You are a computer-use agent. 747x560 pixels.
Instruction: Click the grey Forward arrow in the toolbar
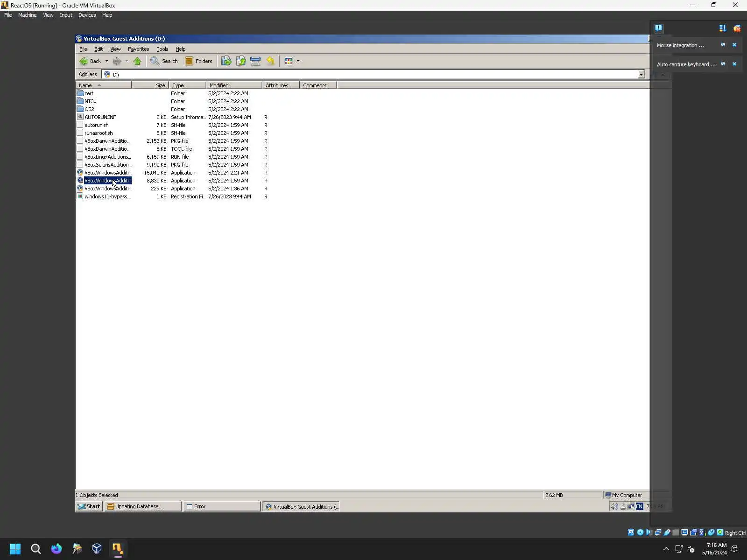pos(117,61)
